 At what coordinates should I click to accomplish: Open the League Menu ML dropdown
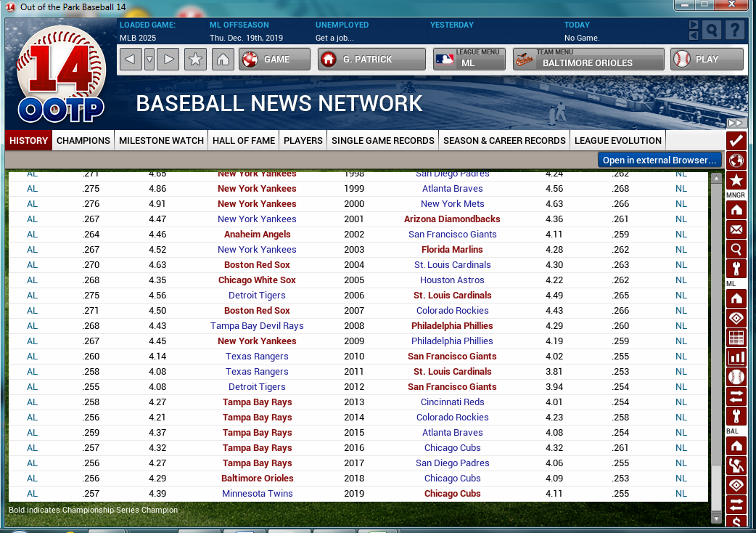469,60
